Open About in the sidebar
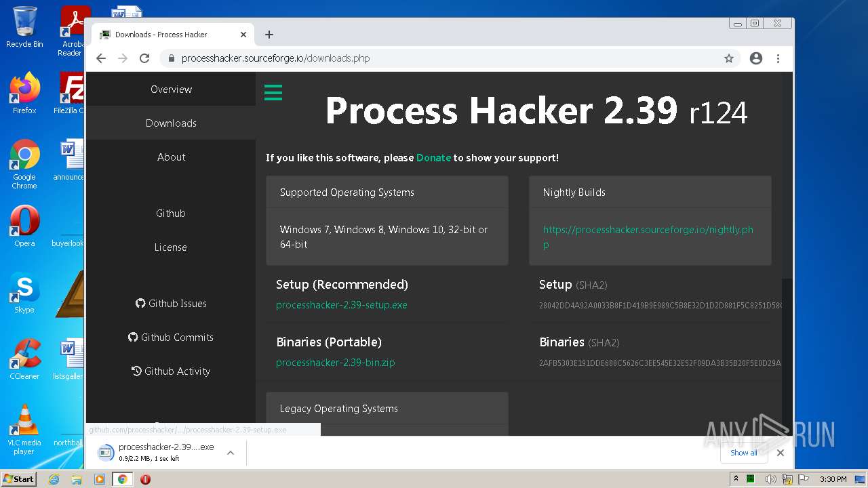 pos(171,157)
